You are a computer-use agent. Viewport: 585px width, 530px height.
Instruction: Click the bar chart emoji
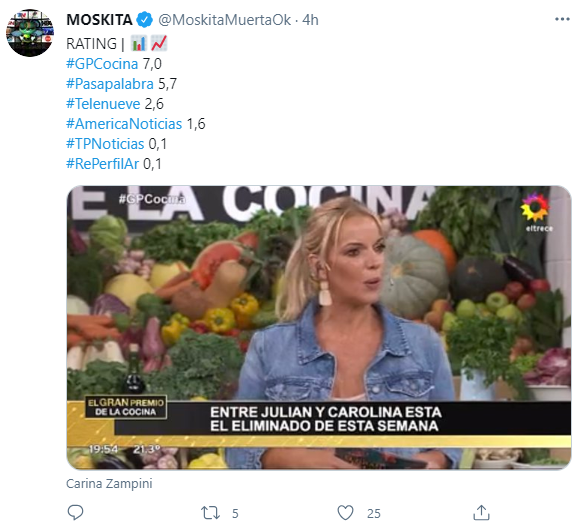pos(138,44)
